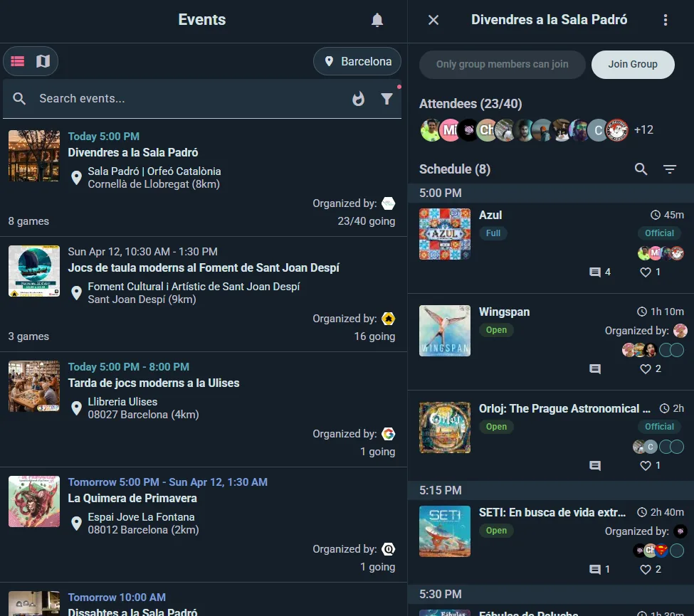
Task: Open organizer avatar of La Quimera de Primavera
Action: click(388, 549)
